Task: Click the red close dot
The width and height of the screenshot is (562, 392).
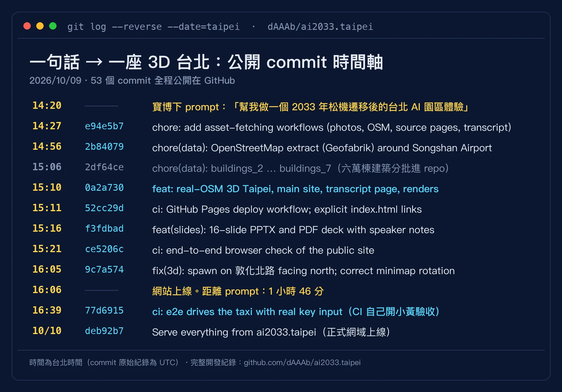Action: [x=27, y=26]
